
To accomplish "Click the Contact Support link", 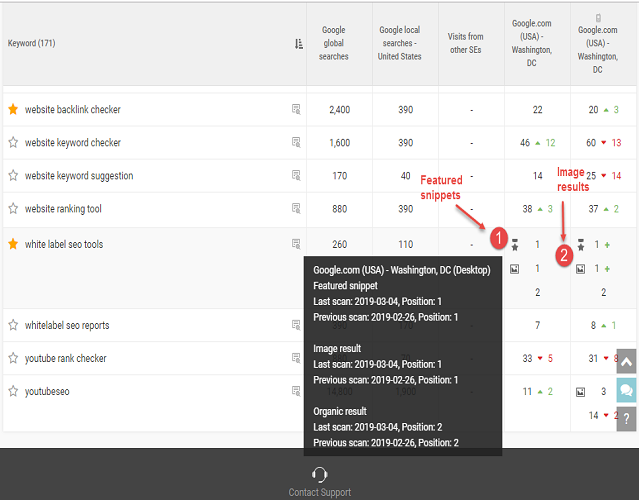I will pyautogui.click(x=320, y=481).
